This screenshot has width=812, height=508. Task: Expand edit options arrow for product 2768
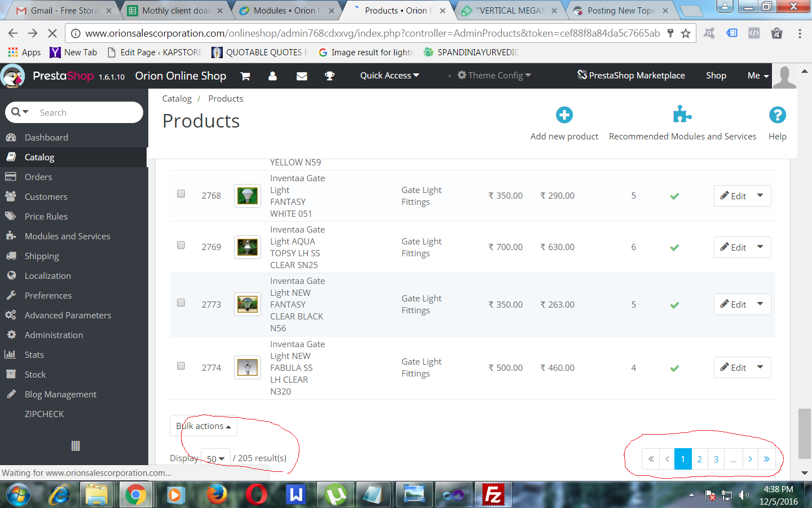(760, 196)
